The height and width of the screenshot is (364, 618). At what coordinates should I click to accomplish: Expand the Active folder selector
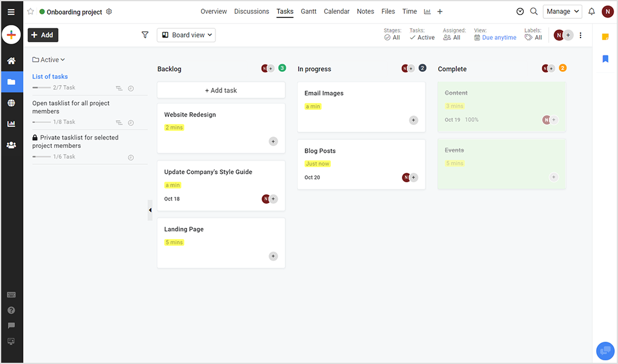coord(48,59)
